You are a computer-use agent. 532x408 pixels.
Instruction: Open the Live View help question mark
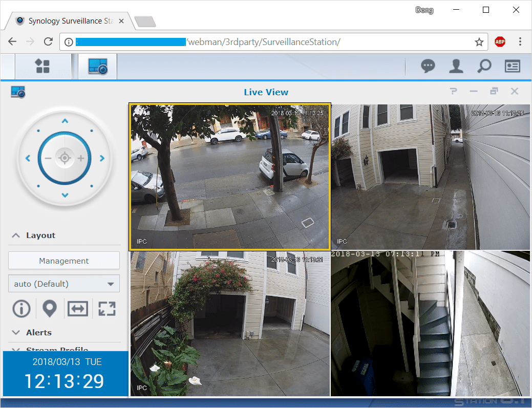coord(453,92)
